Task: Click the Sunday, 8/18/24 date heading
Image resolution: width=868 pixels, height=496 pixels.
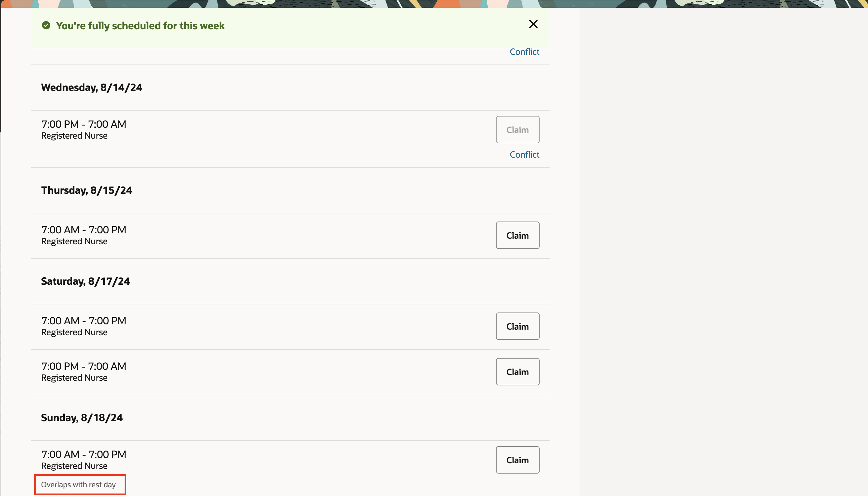Action: coord(82,418)
